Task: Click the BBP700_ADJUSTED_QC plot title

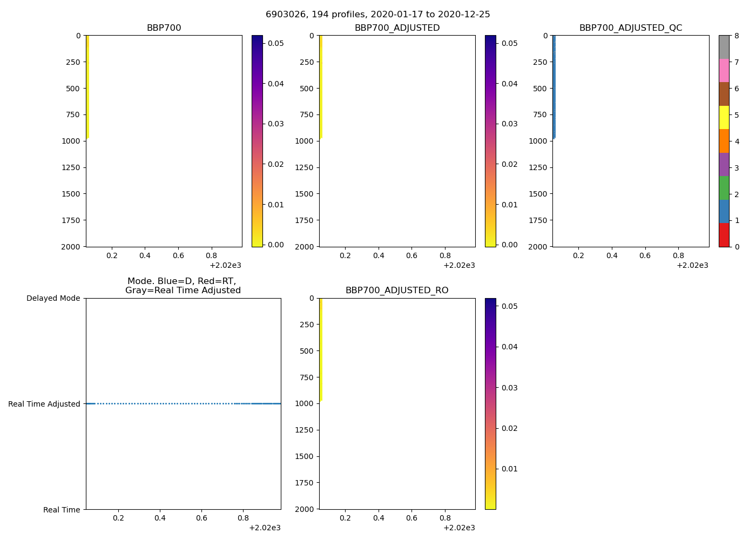Action: pyautogui.click(x=630, y=28)
